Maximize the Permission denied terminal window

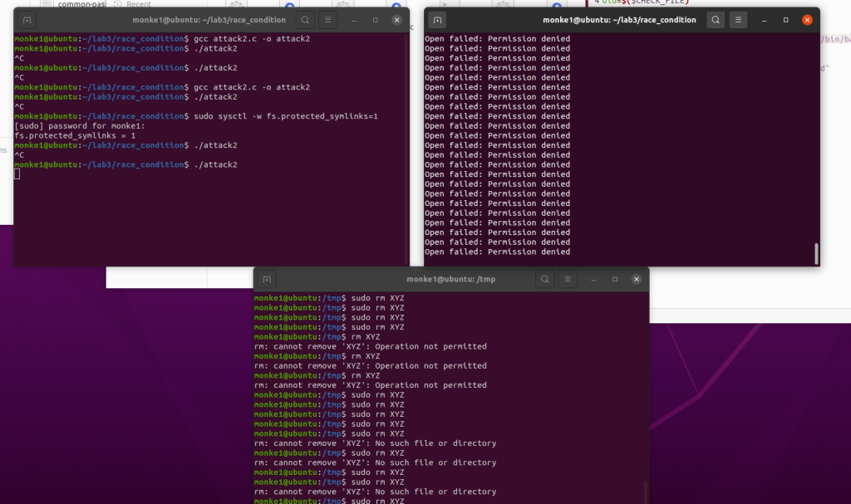click(x=785, y=20)
